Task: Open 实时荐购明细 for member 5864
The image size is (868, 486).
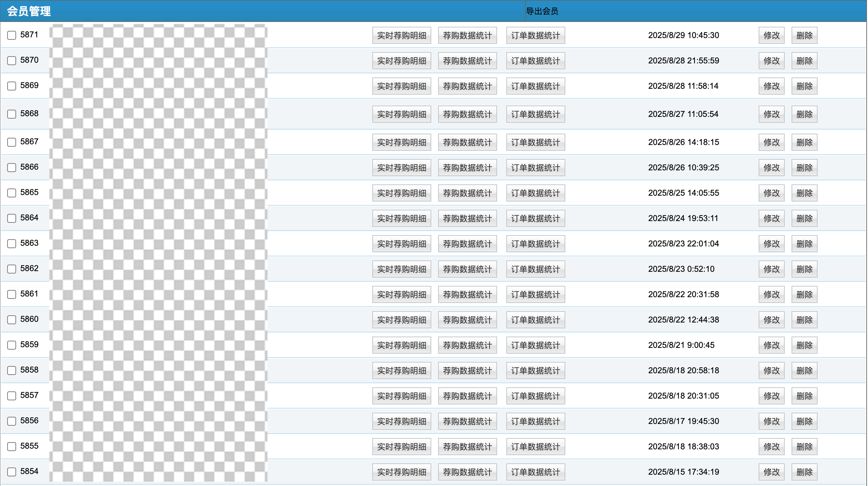Action: tap(401, 218)
